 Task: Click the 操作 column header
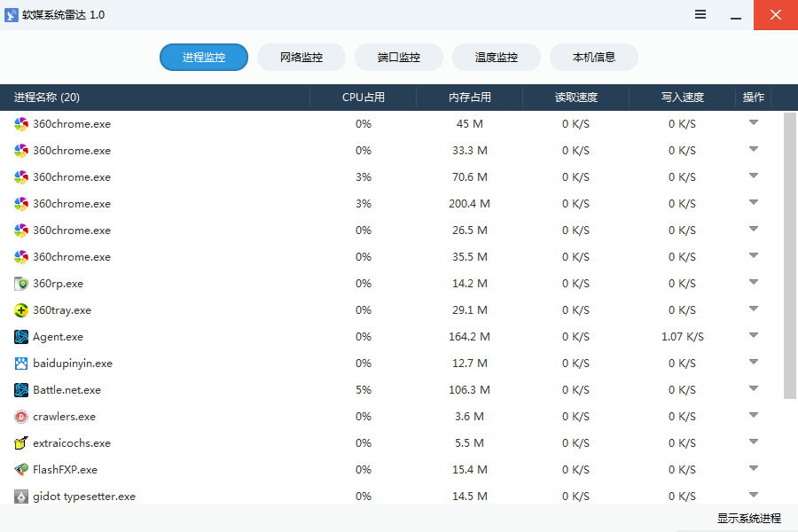753,98
